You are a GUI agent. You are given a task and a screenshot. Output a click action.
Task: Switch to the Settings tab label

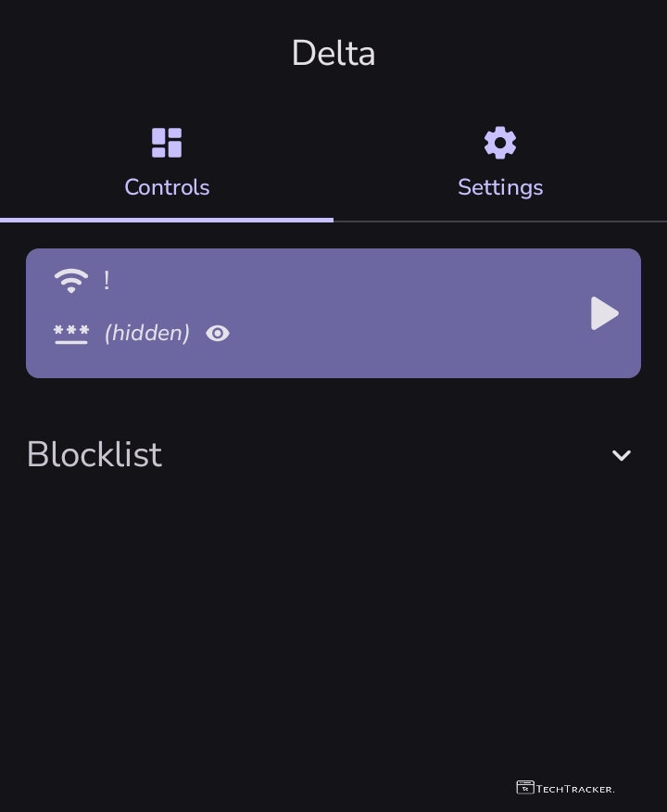tap(500, 187)
